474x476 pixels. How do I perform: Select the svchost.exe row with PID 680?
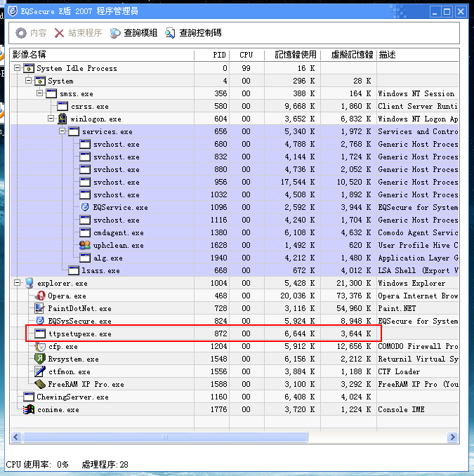coord(235,144)
